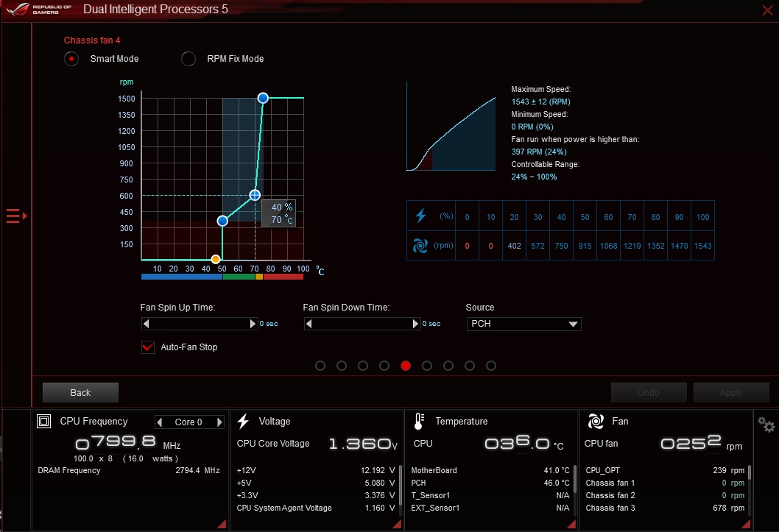Close the Dual Intelligent Processors 5 window

coord(767,10)
